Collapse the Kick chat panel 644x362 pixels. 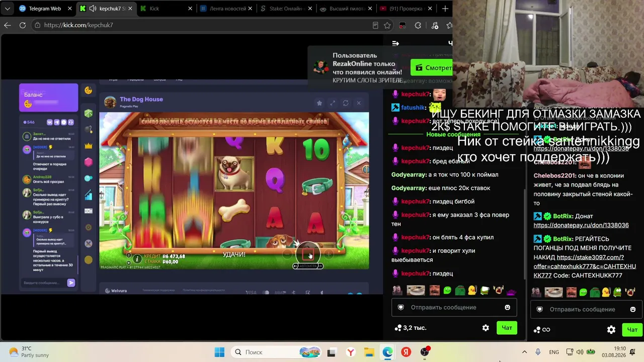pyautogui.click(x=395, y=44)
